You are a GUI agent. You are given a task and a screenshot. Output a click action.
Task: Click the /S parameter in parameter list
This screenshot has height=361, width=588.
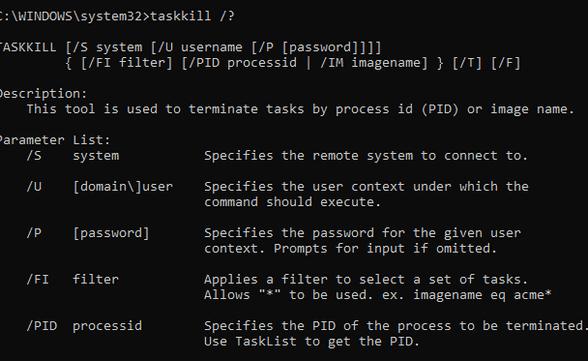tap(34, 156)
